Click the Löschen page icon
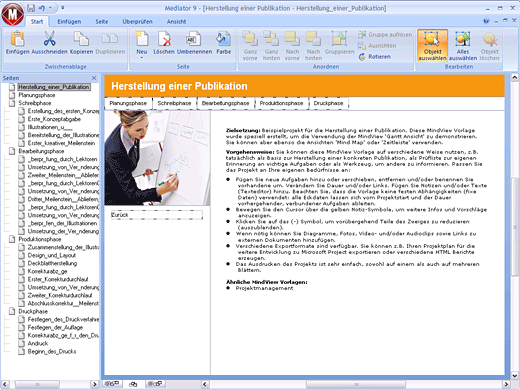 [x=164, y=38]
